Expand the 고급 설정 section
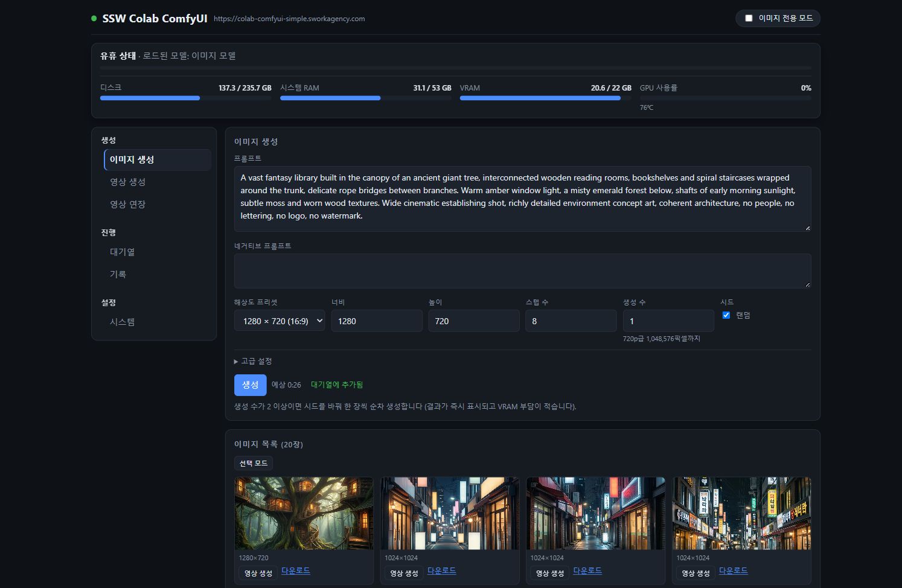902x588 pixels. (253, 361)
